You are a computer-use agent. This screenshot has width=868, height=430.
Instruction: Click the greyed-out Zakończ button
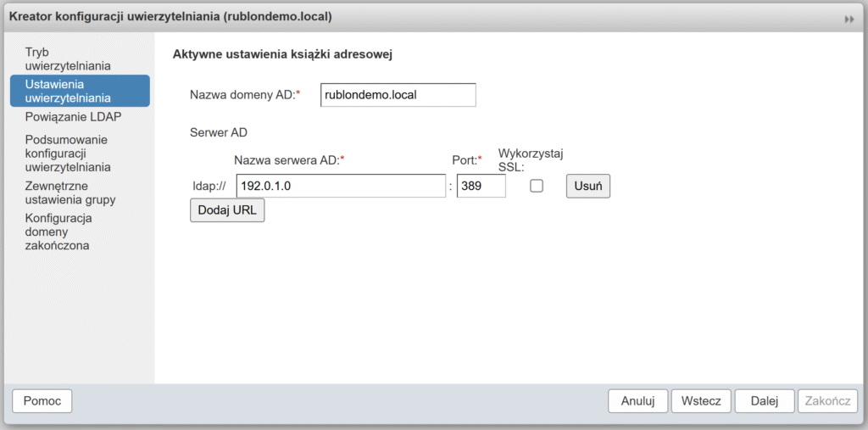tap(827, 401)
